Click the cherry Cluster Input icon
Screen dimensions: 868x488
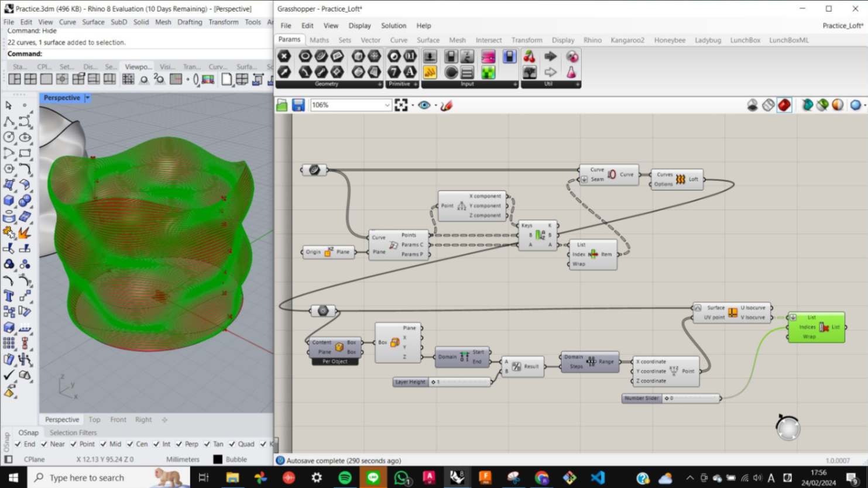click(x=529, y=56)
